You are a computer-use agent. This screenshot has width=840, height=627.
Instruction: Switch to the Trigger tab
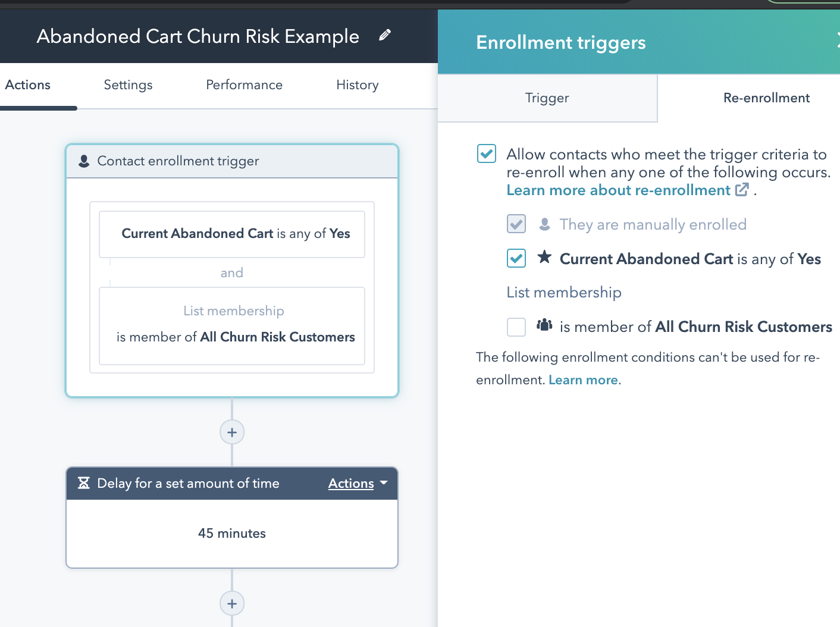(x=547, y=98)
